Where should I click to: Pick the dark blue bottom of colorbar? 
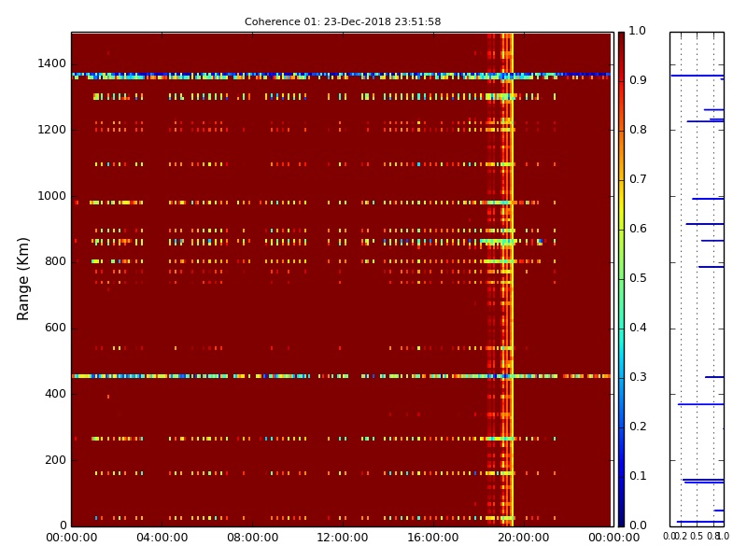[621, 520]
